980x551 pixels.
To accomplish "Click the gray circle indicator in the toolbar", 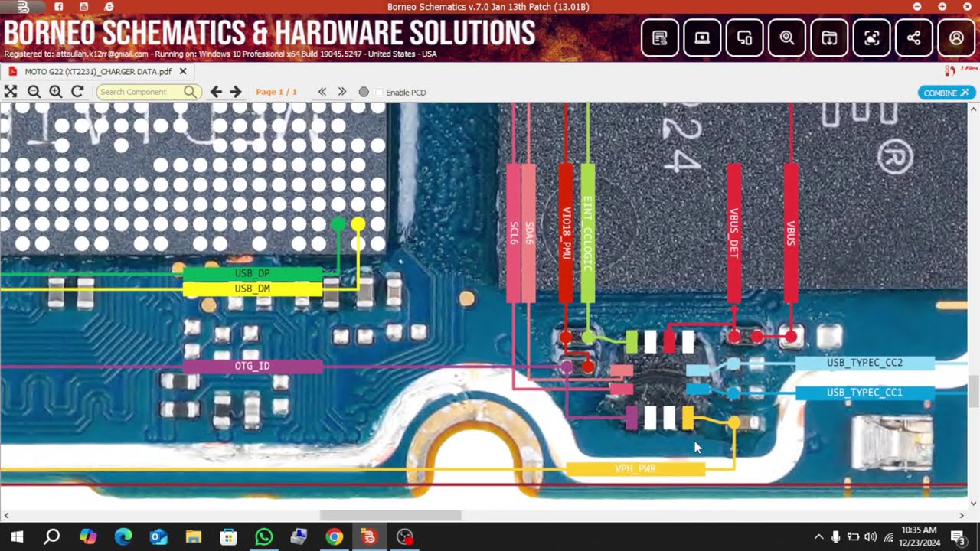I will (x=364, y=92).
